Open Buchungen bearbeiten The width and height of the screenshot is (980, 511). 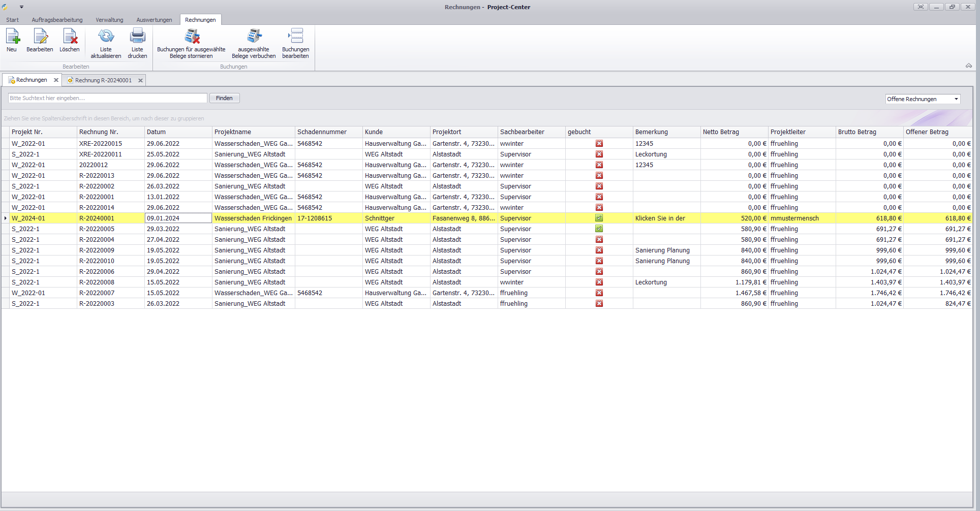tap(295, 37)
